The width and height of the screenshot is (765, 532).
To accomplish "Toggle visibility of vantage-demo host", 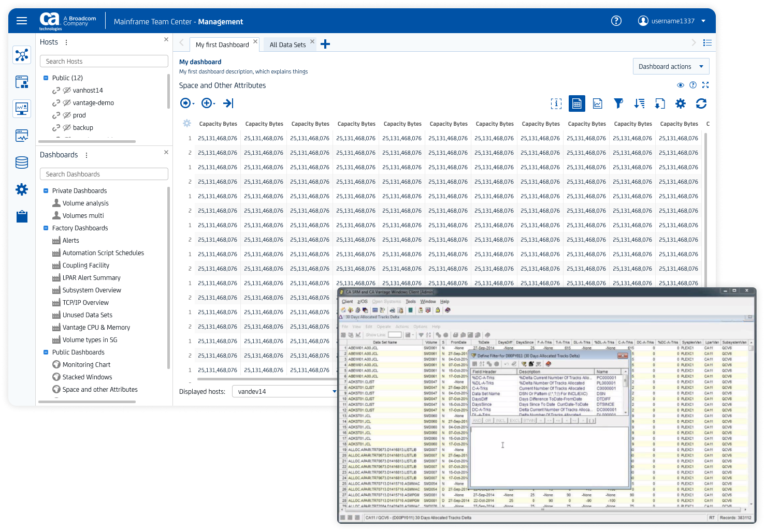I will (x=67, y=103).
